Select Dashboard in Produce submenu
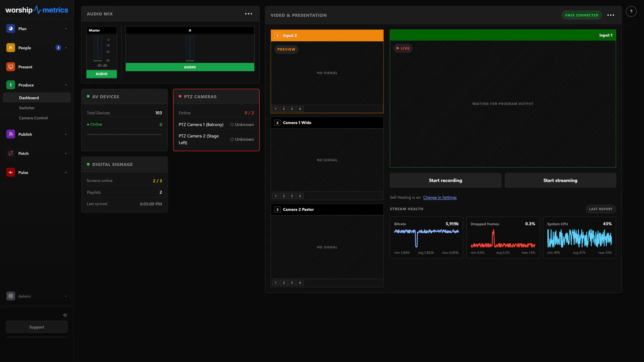 37,98
